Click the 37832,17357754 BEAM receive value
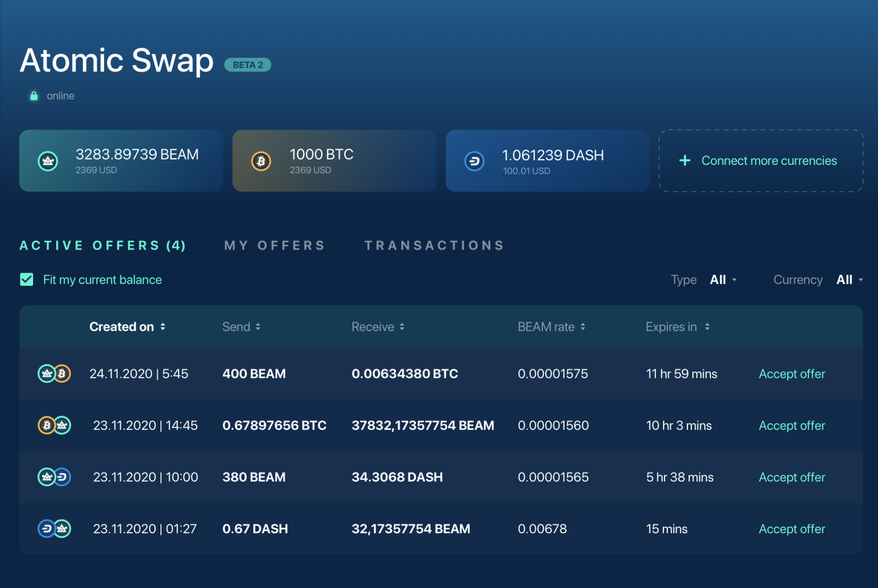The height and width of the screenshot is (588, 878). 423,425
